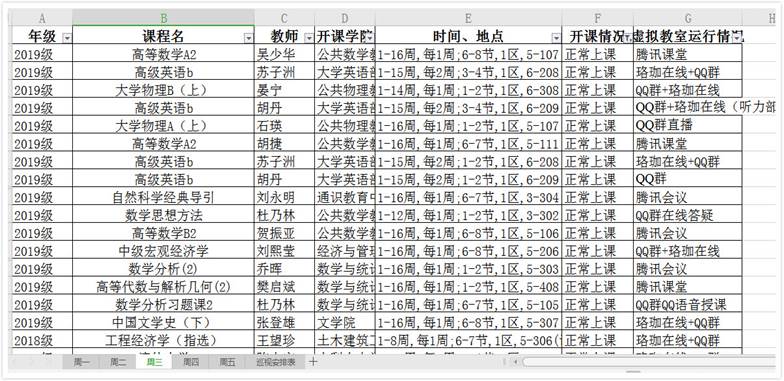This screenshot has width=784, height=381.
Task: Select teacher cell 刘永明
Action: pos(284,198)
